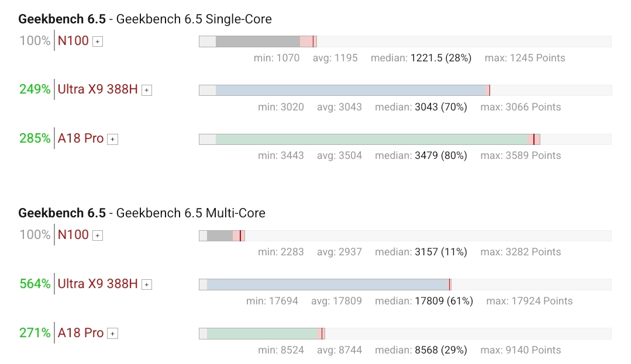Expand Ultra X9 388H Single-Core plus icon
The width and height of the screenshot is (631, 364).
[147, 91]
